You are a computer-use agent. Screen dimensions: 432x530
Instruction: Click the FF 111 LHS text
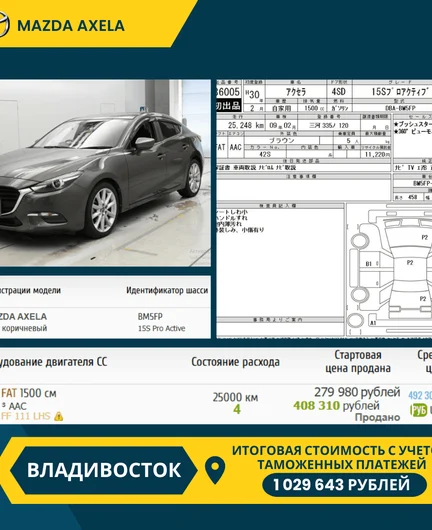point(26,416)
